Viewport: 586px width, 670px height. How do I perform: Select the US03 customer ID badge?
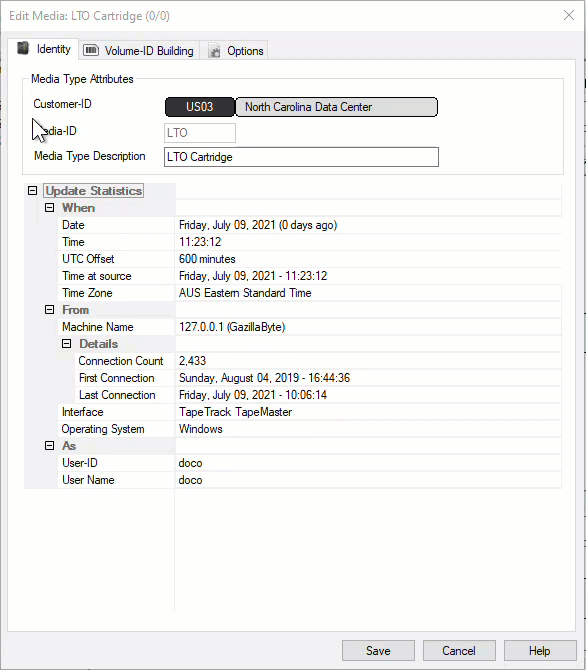(x=200, y=107)
